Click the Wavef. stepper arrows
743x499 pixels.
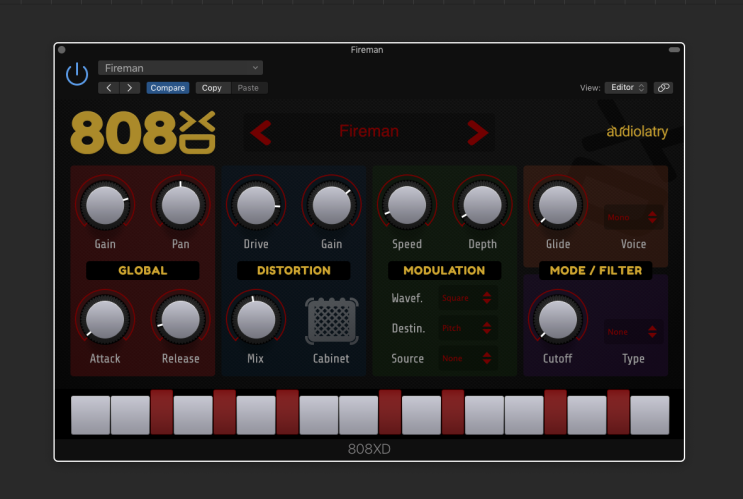point(487,298)
